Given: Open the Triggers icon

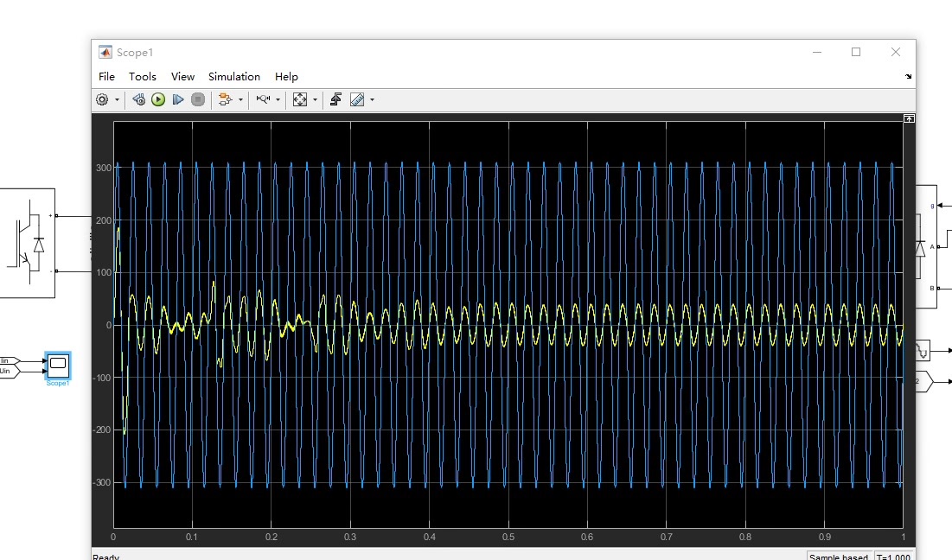Looking at the screenshot, I should click(x=335, y=99).
